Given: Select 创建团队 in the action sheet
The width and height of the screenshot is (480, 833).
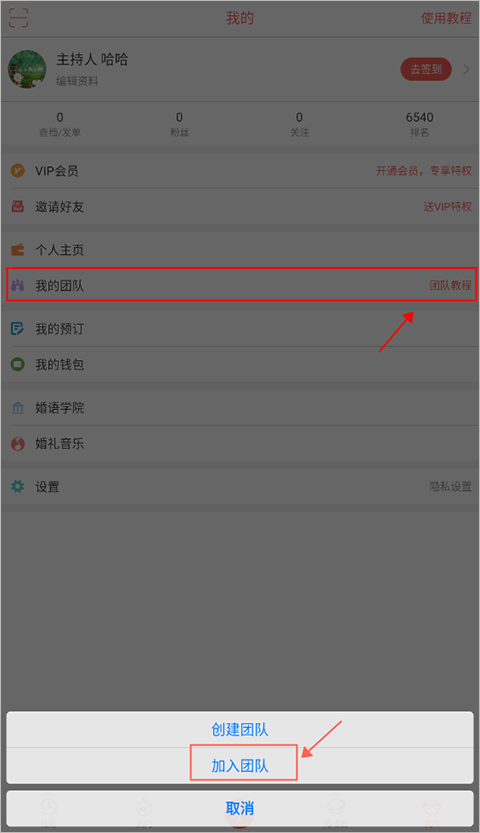Looking at the screenshot, I should point(240,729).
